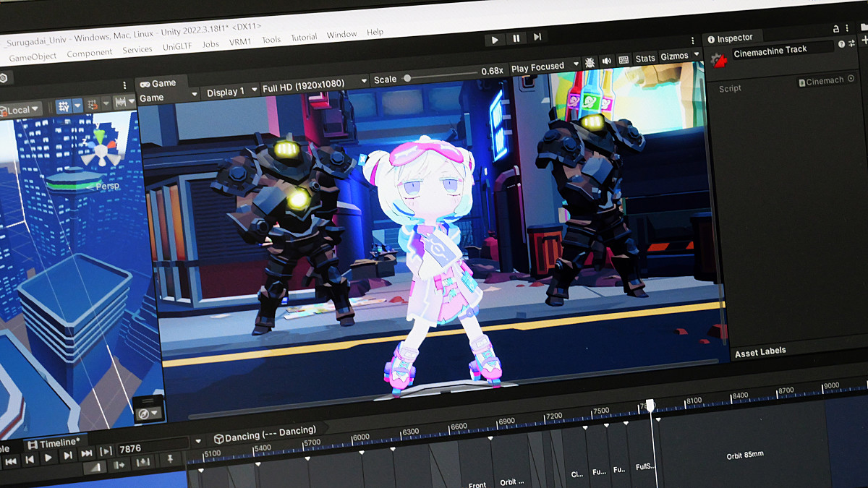Select the Orbit 85mm clip
Viewport: 868px width, 488px height.
[745, 455]
